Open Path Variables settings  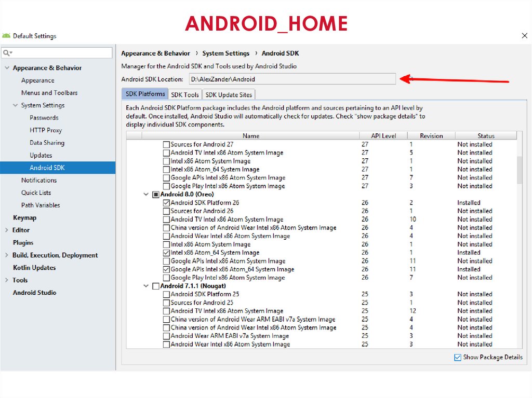tap(41, 205)
